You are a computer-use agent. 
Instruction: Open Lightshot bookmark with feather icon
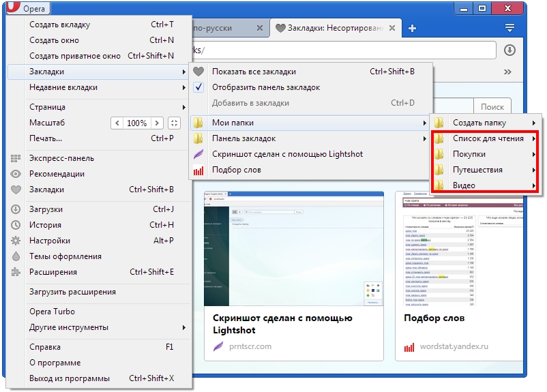pos(310,154)
